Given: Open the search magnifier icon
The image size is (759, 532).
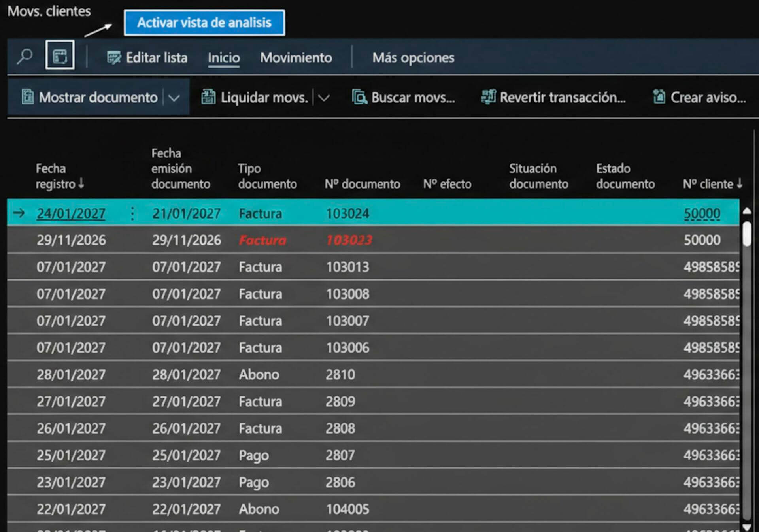Looking at the screenshot, I should click(x=25, y=57).
